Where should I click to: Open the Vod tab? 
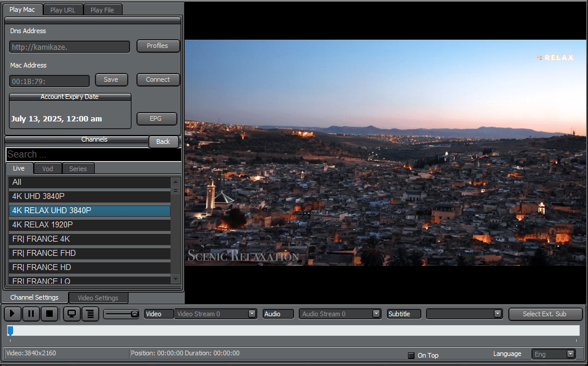(x=47, y=169)
